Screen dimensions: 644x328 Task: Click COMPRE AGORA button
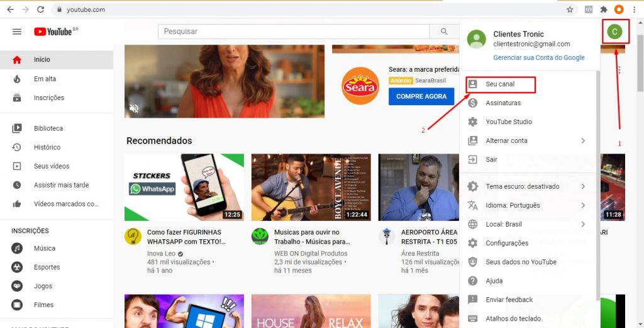click(421, 96)
